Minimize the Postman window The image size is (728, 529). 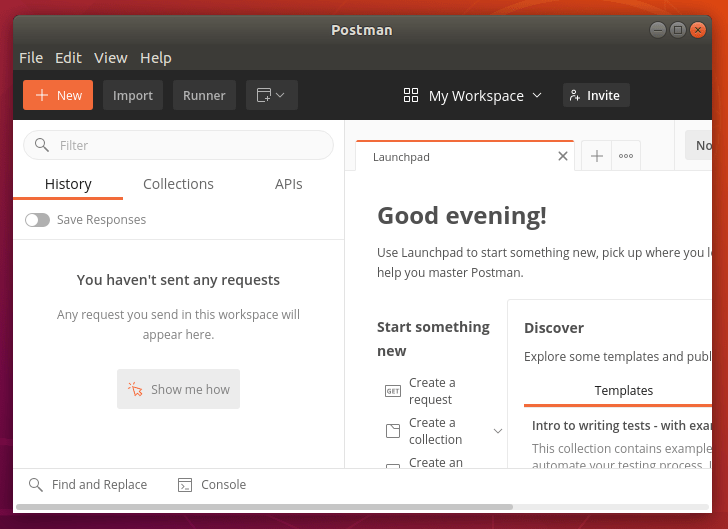point(657,30)
